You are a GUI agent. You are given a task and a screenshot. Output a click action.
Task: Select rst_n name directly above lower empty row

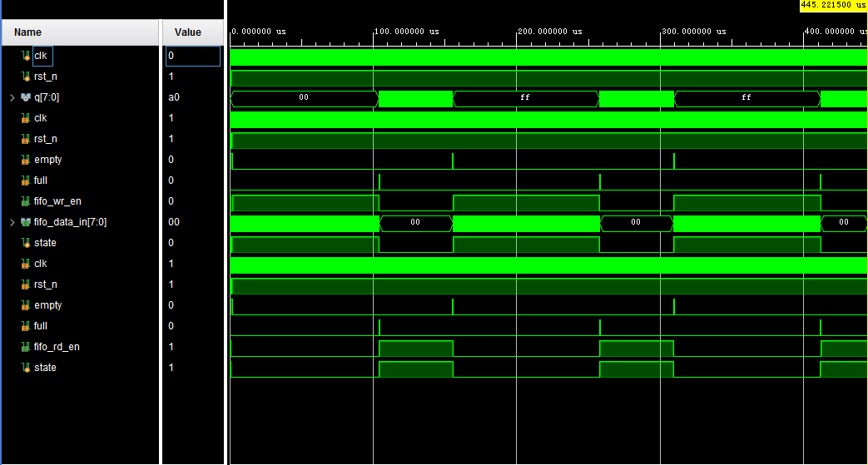[46, 284]
